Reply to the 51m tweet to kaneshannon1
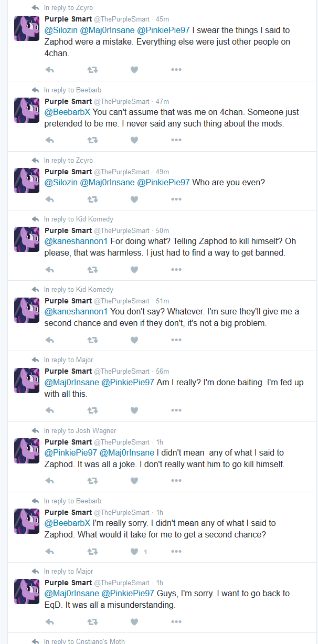 point(50,340)
